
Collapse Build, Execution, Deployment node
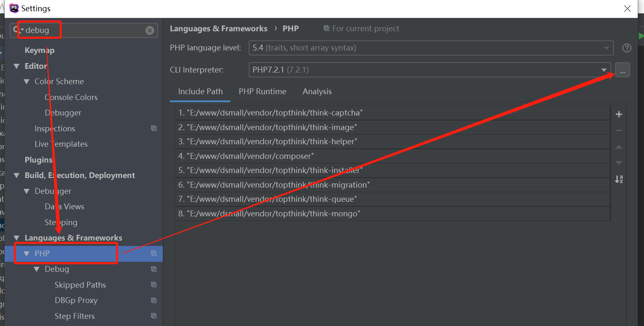pos(17,176)
